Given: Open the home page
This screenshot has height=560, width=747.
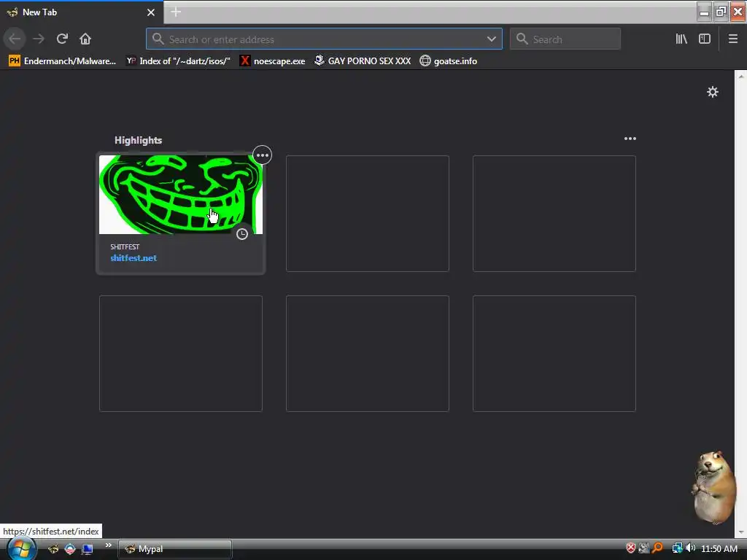Looking at the screenshot, I should pos(85,39).
